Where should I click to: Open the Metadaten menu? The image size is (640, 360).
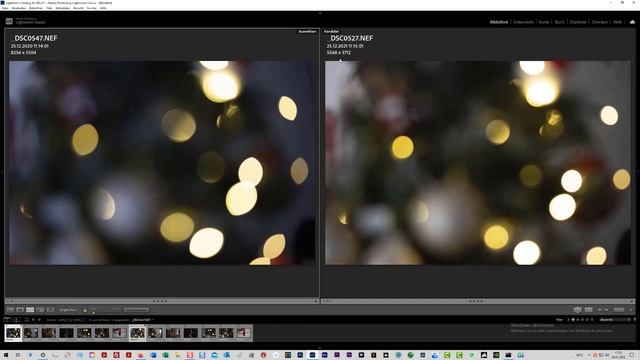tap(62, 8)
